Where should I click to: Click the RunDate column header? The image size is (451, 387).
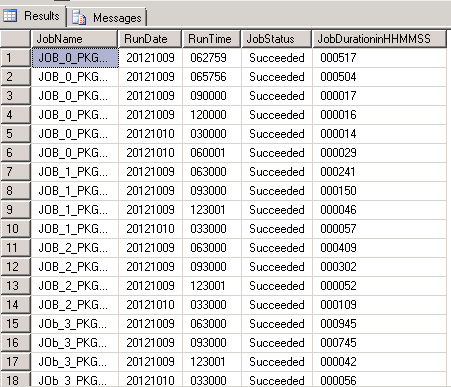tap(150, 39)
